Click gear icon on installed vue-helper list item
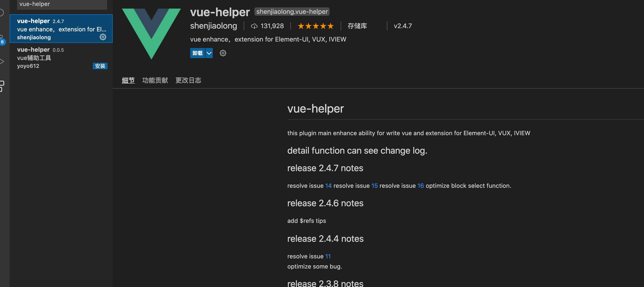This screenshot has width=644, height=287. tap(103, 37)
